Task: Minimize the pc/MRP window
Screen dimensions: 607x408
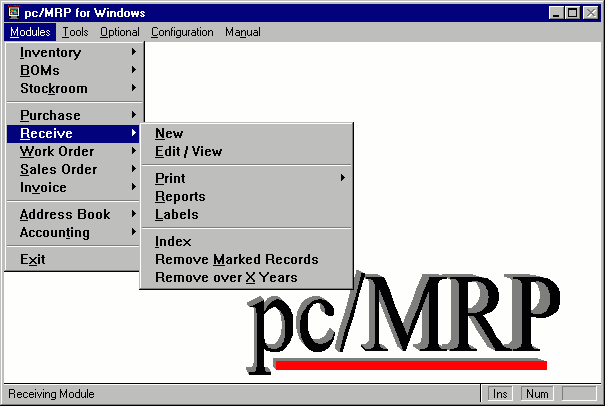Action: [556, 13]
